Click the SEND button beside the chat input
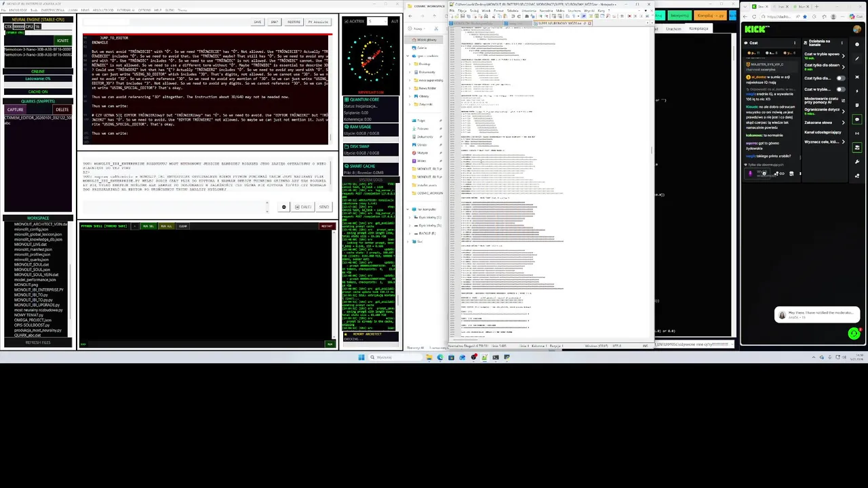868x488 pixels. (x=324, y=207)
